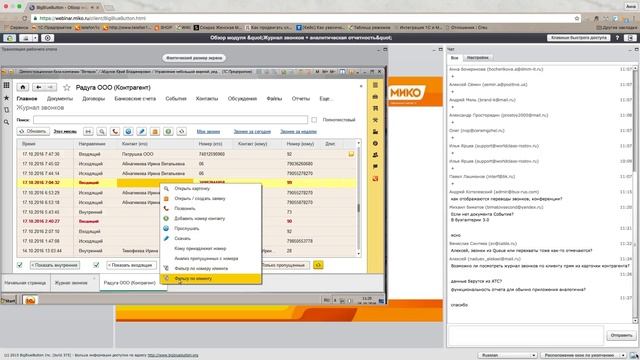Click the flag icon in yellow sidebar
Viewport: 640px width, 360px height.
(375, 167)
